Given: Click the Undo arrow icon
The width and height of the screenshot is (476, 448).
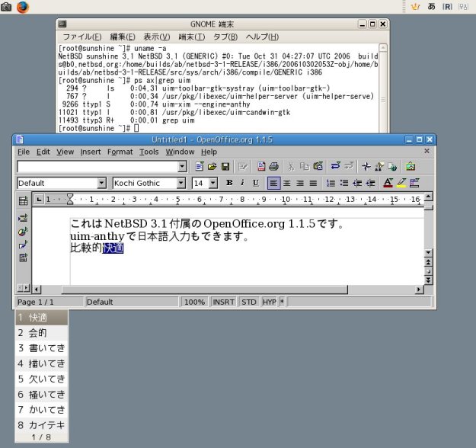Looking at the screenshot, I should click(335, 166).
